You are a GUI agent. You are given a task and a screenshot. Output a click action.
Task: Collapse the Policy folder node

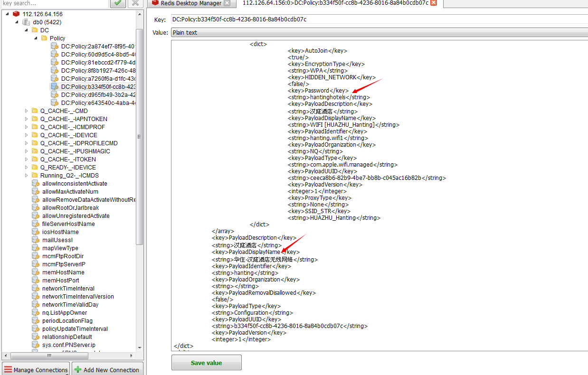35,38
